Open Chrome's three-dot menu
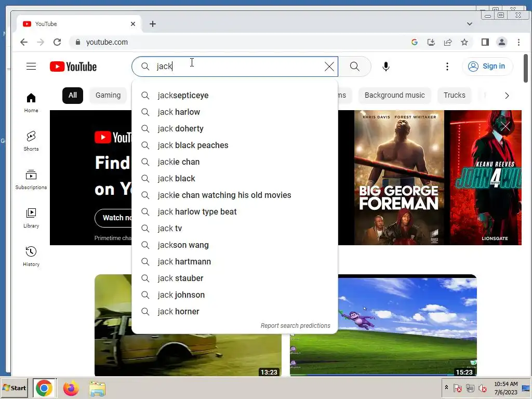Screen dimensions: 532x399 click(x=519, y=42)
